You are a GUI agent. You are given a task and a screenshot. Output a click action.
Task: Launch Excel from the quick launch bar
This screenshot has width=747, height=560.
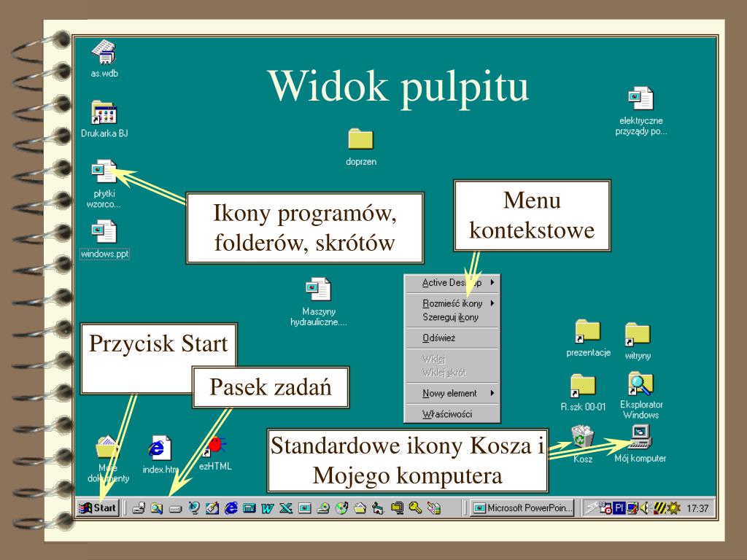[x=285, y=508]
